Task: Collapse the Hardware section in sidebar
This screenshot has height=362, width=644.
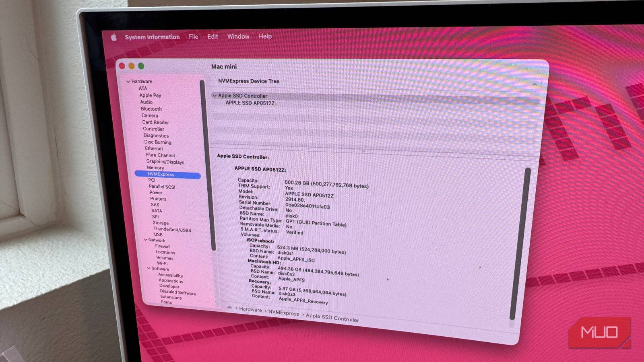Action: coord(128,82)
